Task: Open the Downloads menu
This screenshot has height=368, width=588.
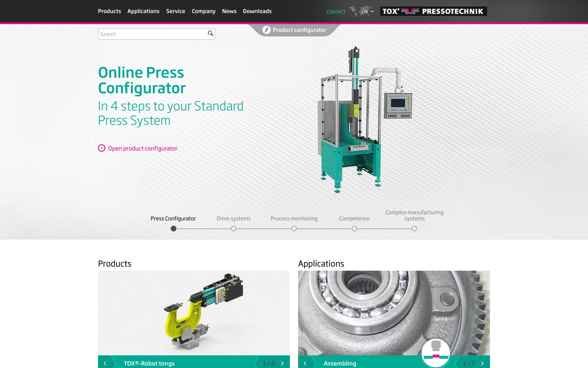Action: point(257,11)
